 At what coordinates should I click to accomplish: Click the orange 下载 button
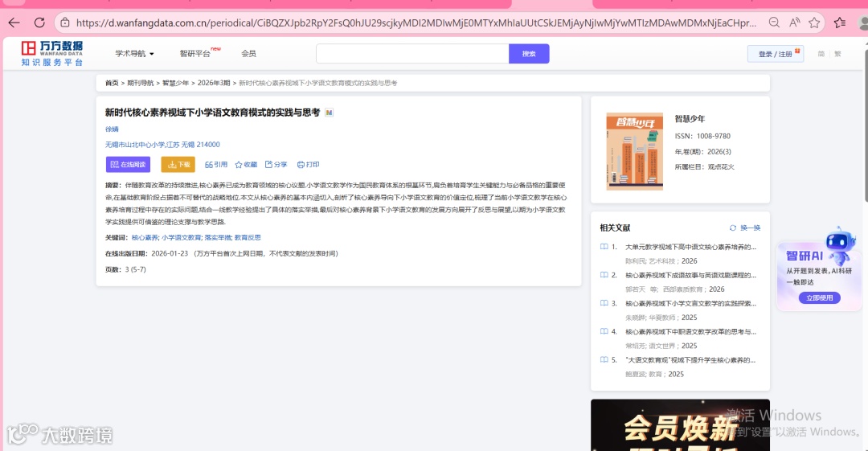178,165
